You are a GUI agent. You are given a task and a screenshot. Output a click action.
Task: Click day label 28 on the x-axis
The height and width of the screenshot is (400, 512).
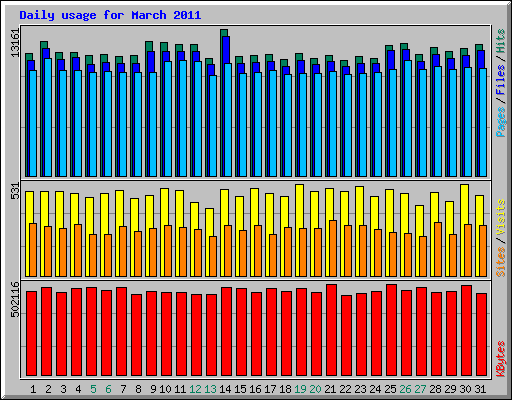(x=435, y=389)
